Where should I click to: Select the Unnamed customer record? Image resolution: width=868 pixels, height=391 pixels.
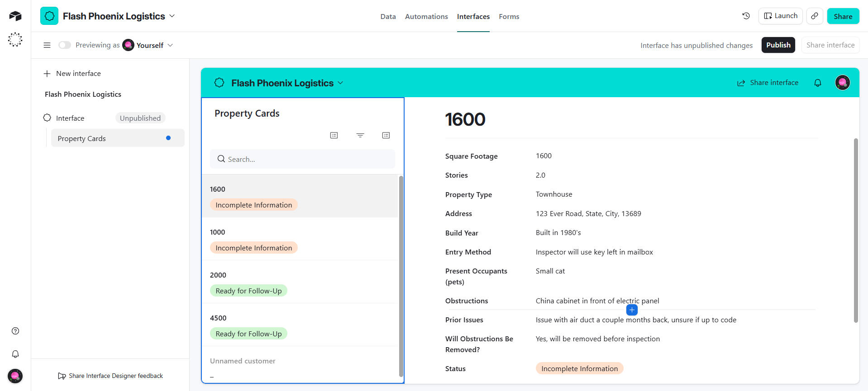tap(300, 365)
